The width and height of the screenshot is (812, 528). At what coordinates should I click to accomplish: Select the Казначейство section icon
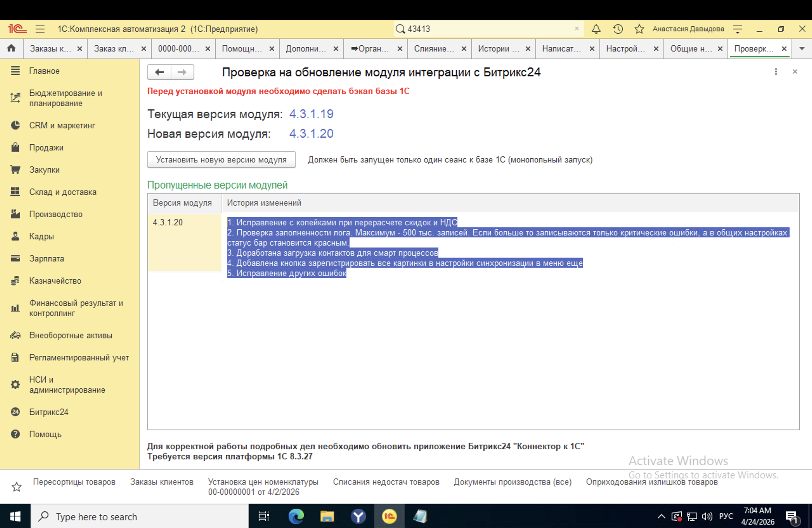[x=15, y=280]
